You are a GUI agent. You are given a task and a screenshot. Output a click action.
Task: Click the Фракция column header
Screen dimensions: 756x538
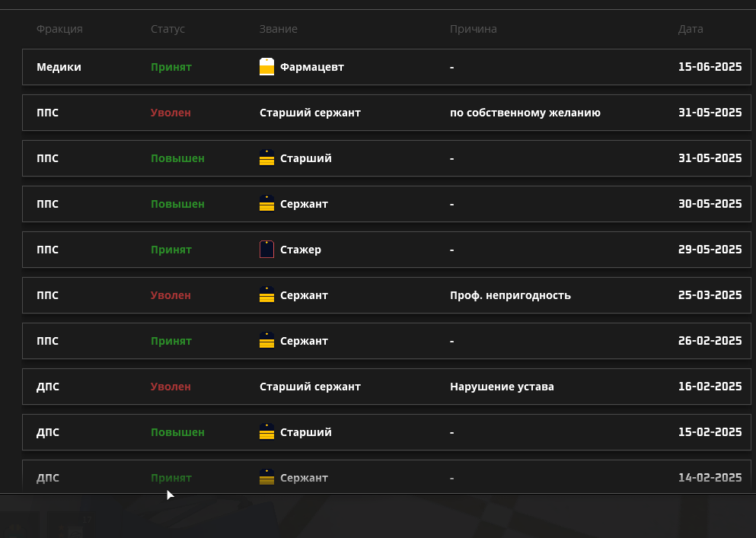click(59, 29)
